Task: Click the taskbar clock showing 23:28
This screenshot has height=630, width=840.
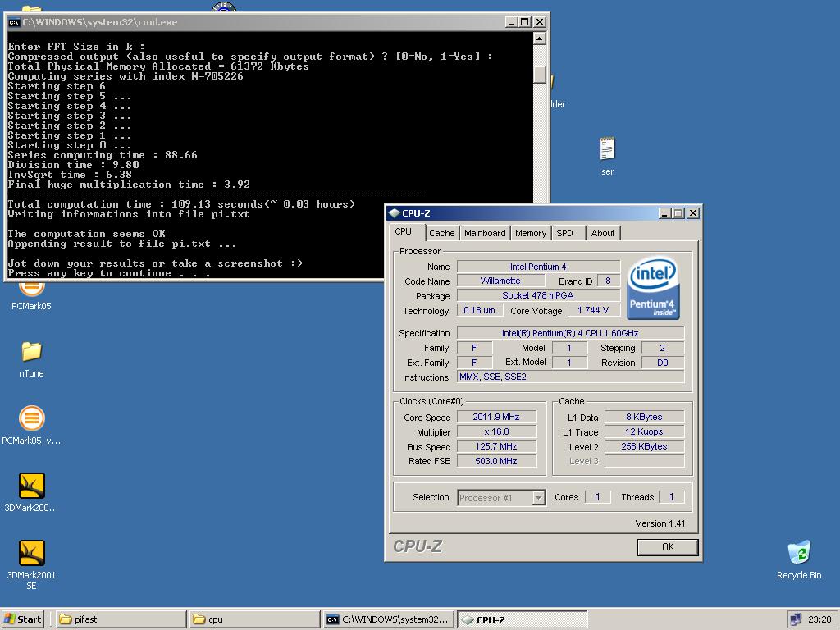Action: (x=819, y=619)
